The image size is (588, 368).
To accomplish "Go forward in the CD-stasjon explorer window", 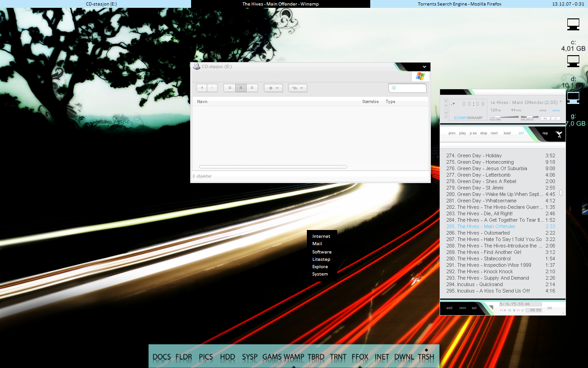I will (212, 88).
